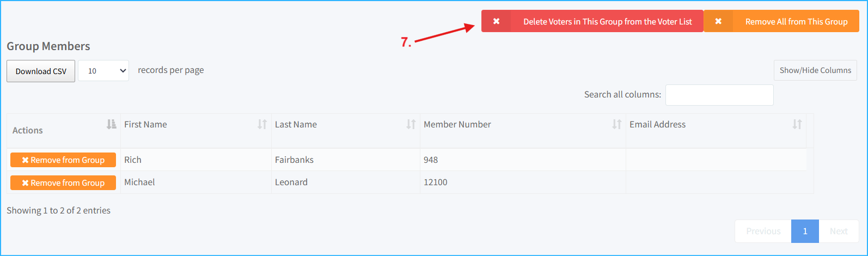The width and height of the screenshot is (868, 256).
Task: Sort by Actions column sort icon
Action: [111, 124]
